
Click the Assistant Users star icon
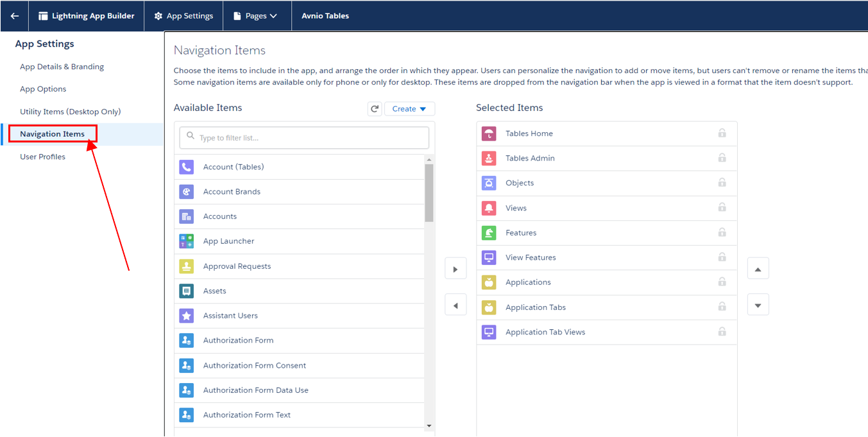pyautogui.click(x=187, y=316)
